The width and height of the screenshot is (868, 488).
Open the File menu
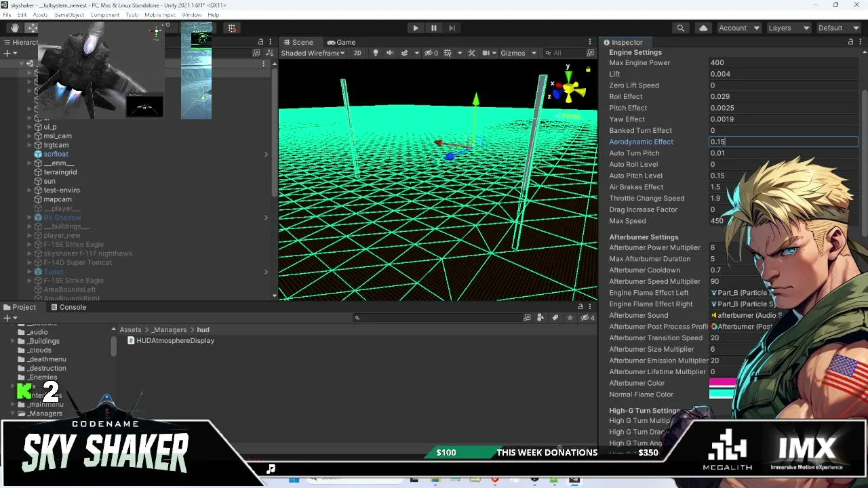(7, 15)
